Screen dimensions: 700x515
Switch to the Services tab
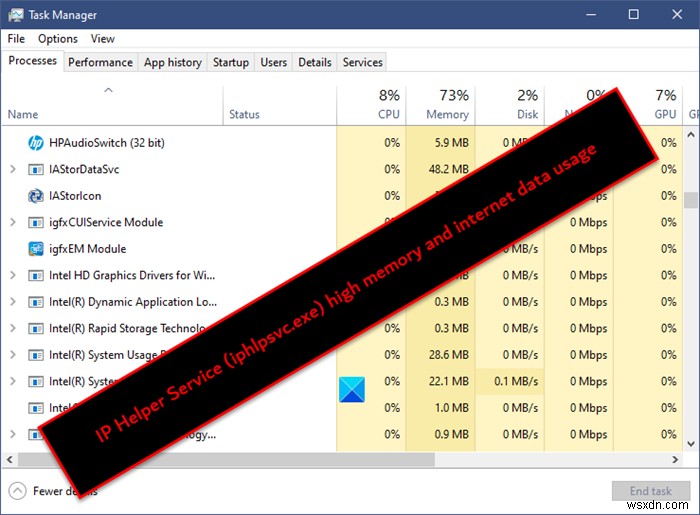pyautogui.click(x=362, y=62)
